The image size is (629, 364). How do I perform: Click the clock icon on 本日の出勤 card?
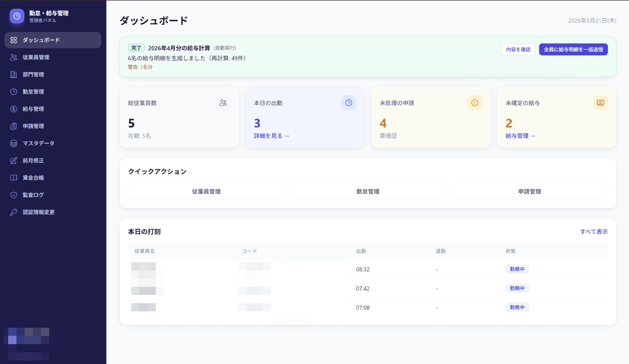tap(349, 103)
